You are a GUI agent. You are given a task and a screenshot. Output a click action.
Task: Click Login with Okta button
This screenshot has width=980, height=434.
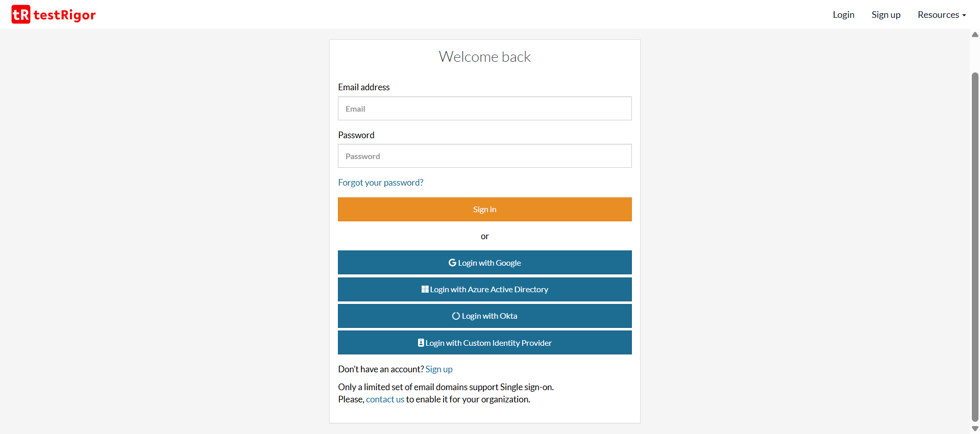(x=484, y=315)
